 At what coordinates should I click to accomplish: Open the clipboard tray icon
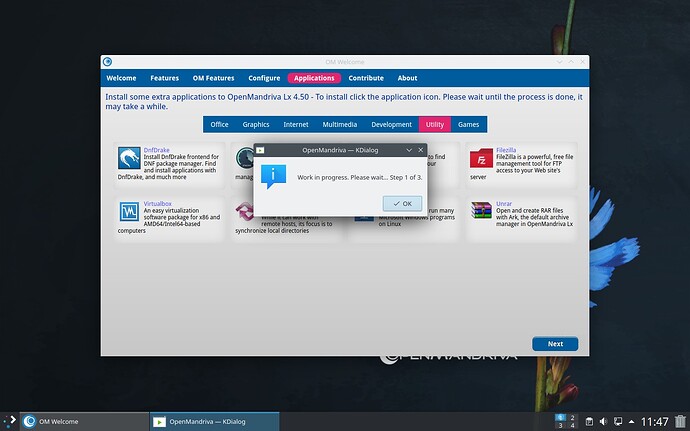[589, 422]
